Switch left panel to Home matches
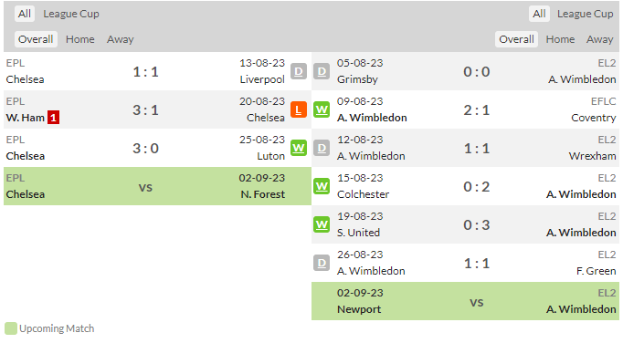The image size is (623, 364). tap(80, 39)
